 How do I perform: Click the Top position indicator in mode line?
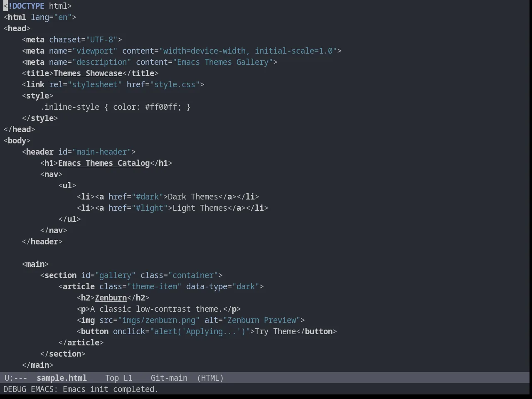[112, 378]
